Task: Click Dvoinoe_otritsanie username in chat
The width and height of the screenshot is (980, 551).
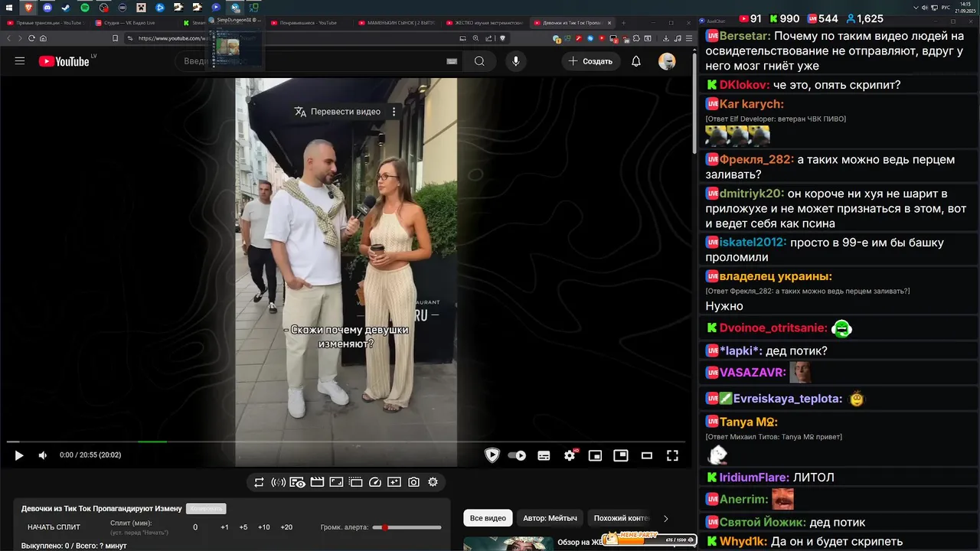Action: click(773, 328)
